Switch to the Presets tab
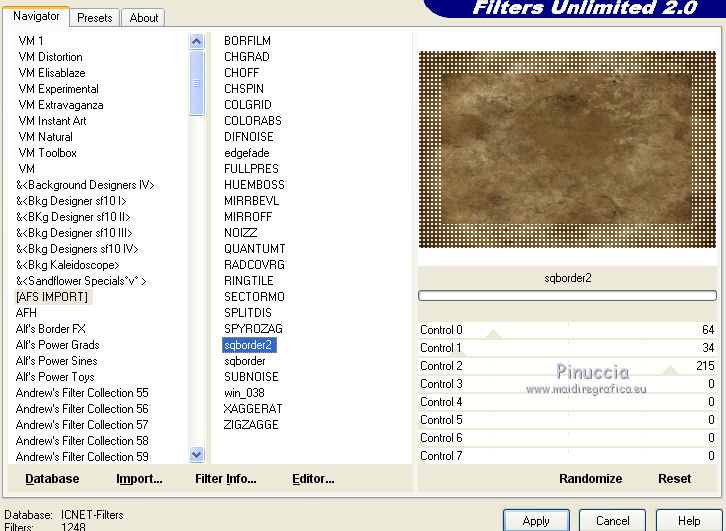This screenshot has height=531, width=726. coord(94,18)
